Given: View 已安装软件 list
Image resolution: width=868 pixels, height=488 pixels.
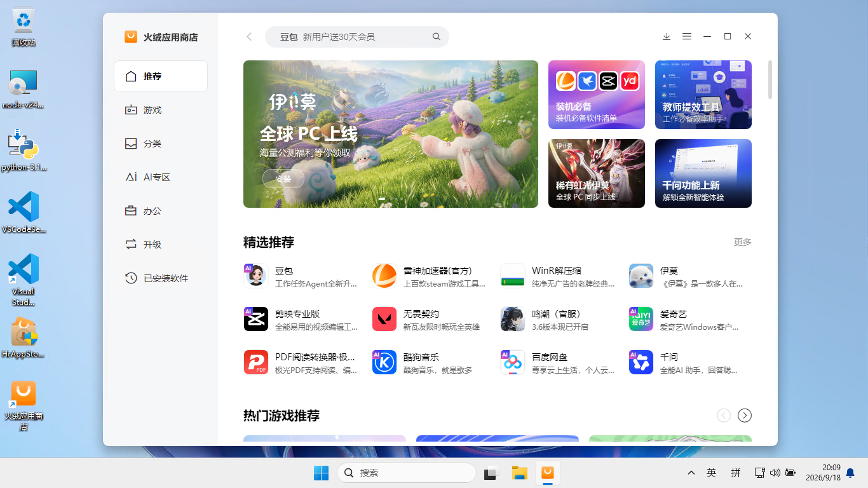Looking at the screenshot, I should click(x=161, y=278).
